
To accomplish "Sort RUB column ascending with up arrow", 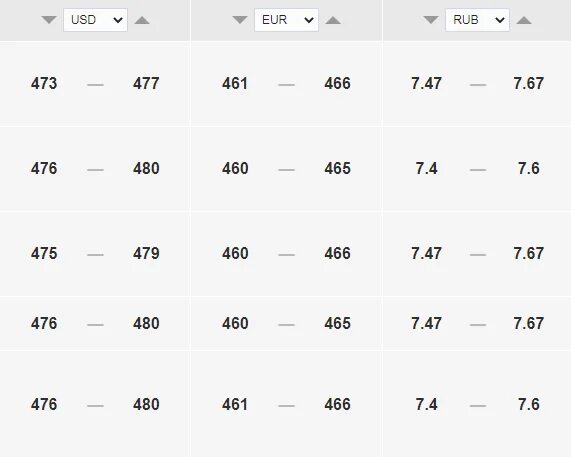I will [x=524, y=20].
